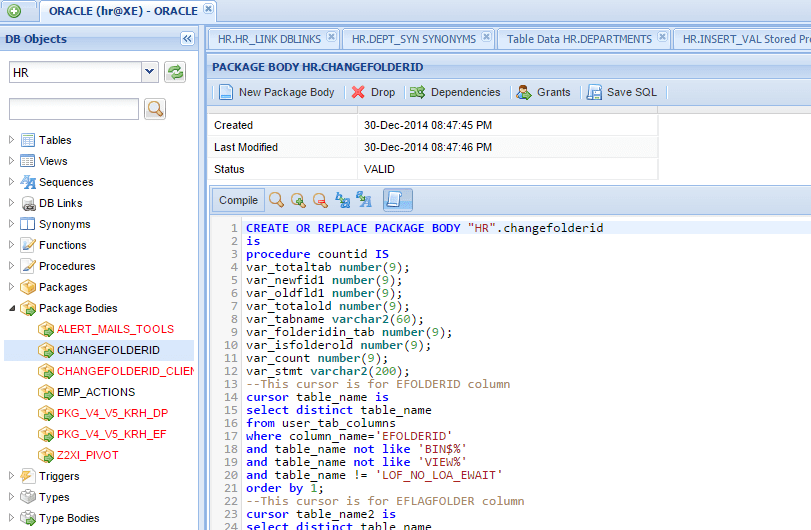The height and width of the screenshot is (530, 811).
Task: Select the Tables table icon
Action: [x=28, y=140]
